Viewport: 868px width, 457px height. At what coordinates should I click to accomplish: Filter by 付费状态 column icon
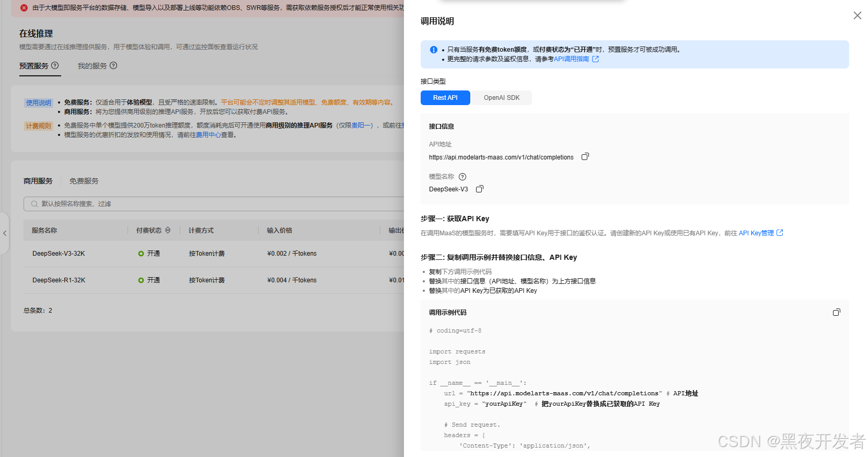click(168, 230)
